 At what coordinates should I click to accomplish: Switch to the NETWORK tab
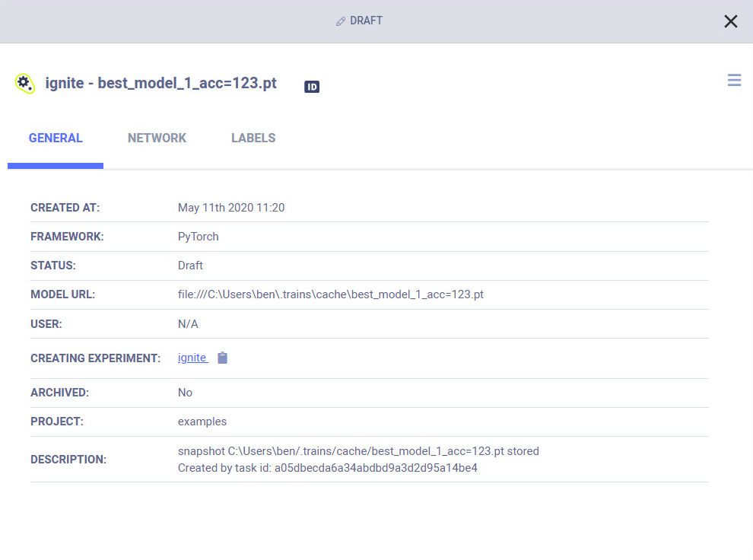click(x=157, y=138)
